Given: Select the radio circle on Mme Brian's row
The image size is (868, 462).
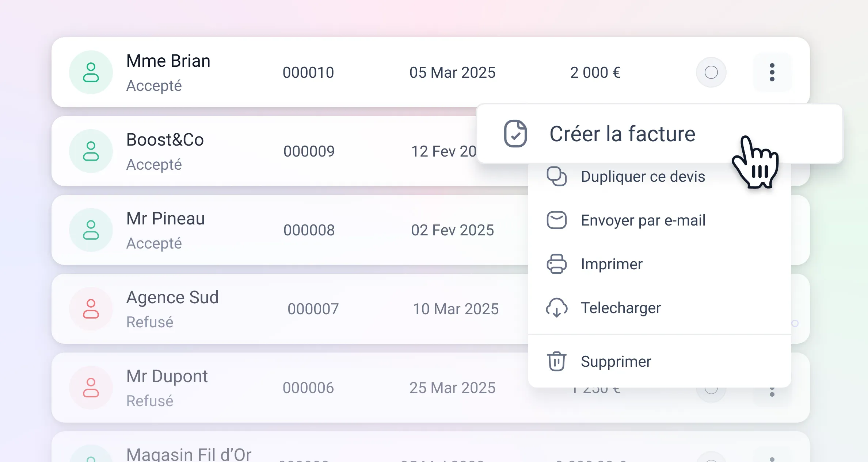Looking at the screenshot, I should (711, 72).
